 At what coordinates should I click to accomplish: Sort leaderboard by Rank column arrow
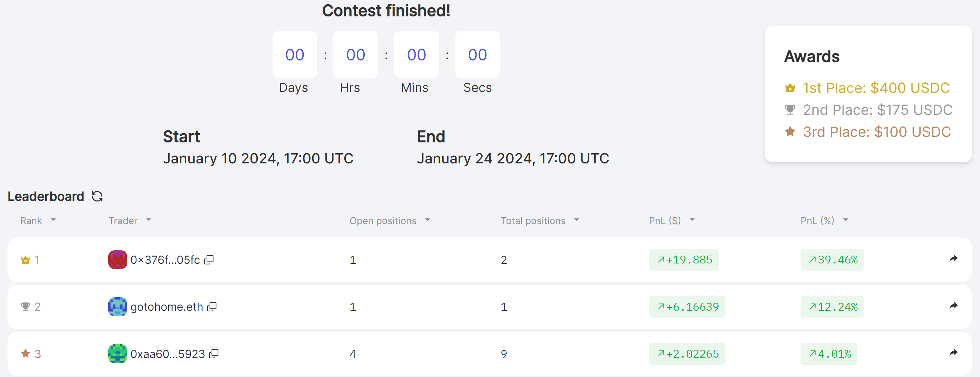(53, 220)
